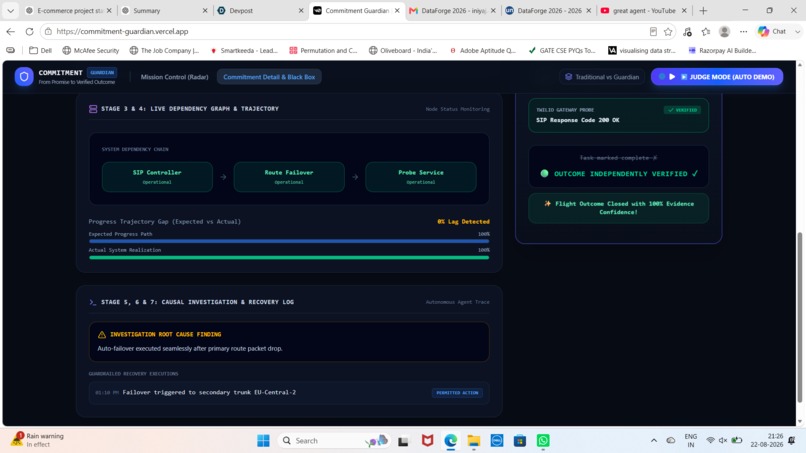Image resolution: width=806 pixels, height=453 pixels.
Task: Open Microsoft Edge from taskbar
Action: (x=450, y=441)
